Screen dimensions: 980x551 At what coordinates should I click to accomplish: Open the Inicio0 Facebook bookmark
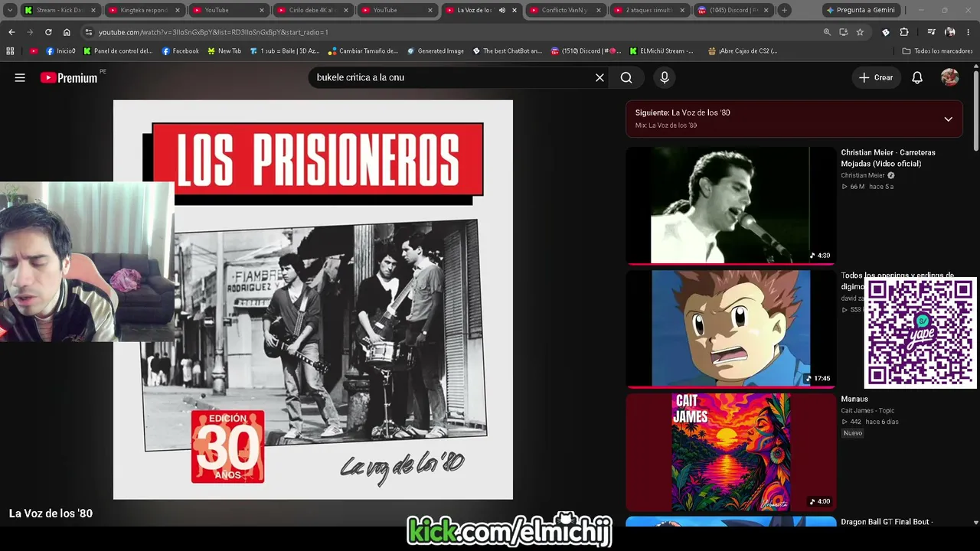click(60, 51)
